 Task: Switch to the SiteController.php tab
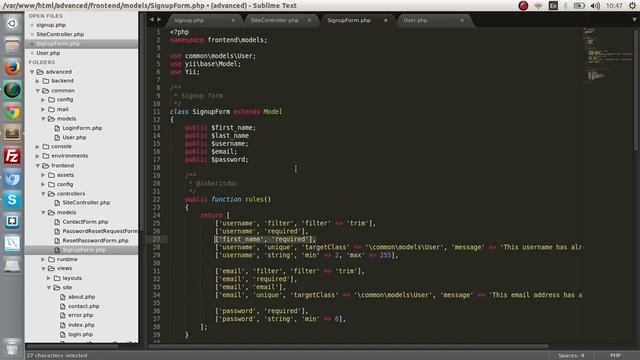(275, 20)
